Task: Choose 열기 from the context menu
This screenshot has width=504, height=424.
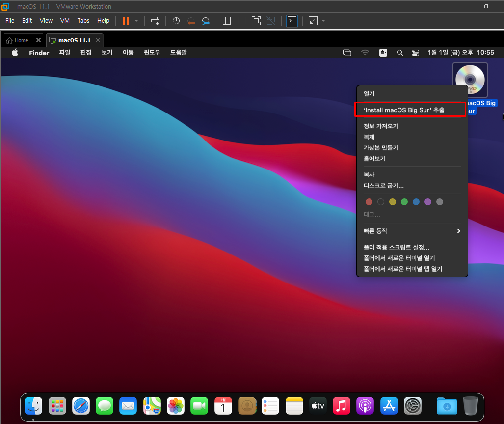Action: (412, 94)
